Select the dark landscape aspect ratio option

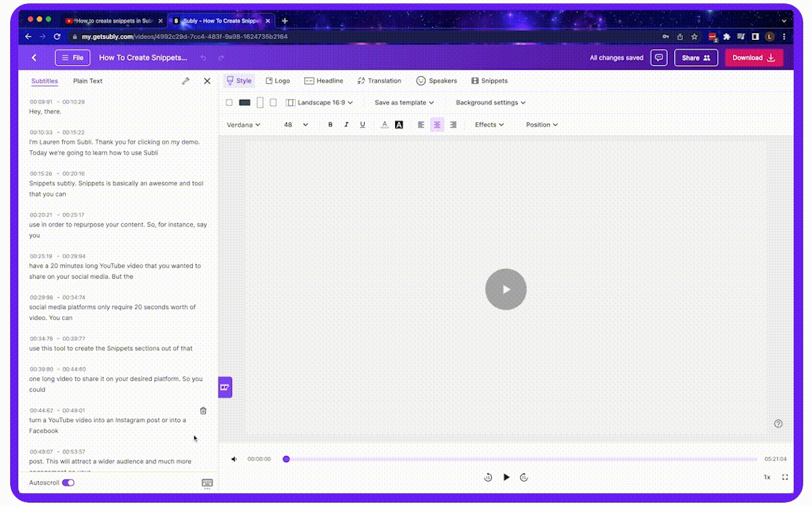pos(245,103)
